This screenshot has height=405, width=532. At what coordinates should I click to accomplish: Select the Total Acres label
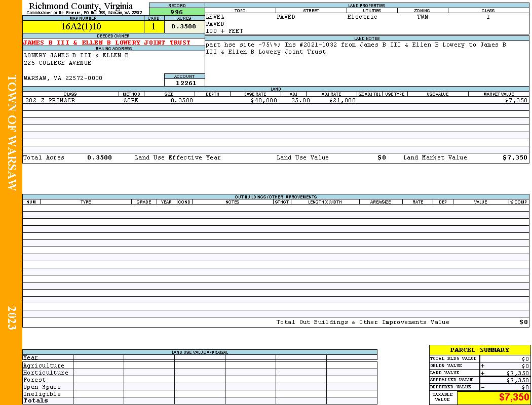coord(44,157)
